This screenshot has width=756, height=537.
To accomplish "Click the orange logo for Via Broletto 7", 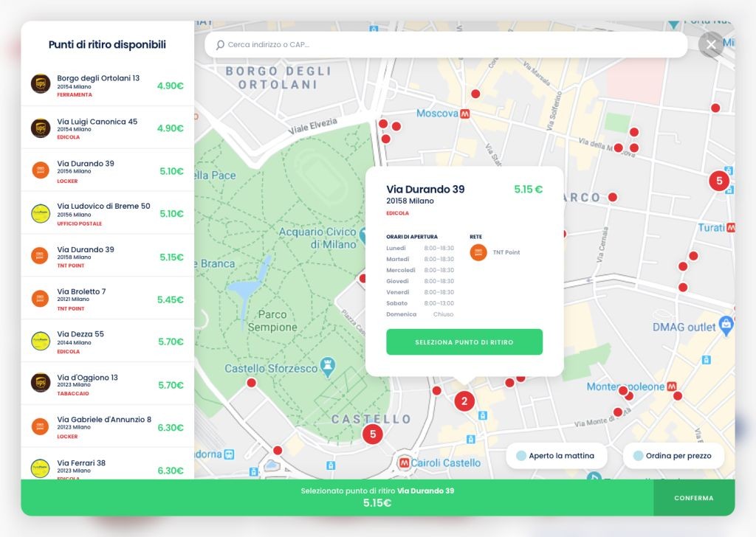I will click(x=41, y=299).
